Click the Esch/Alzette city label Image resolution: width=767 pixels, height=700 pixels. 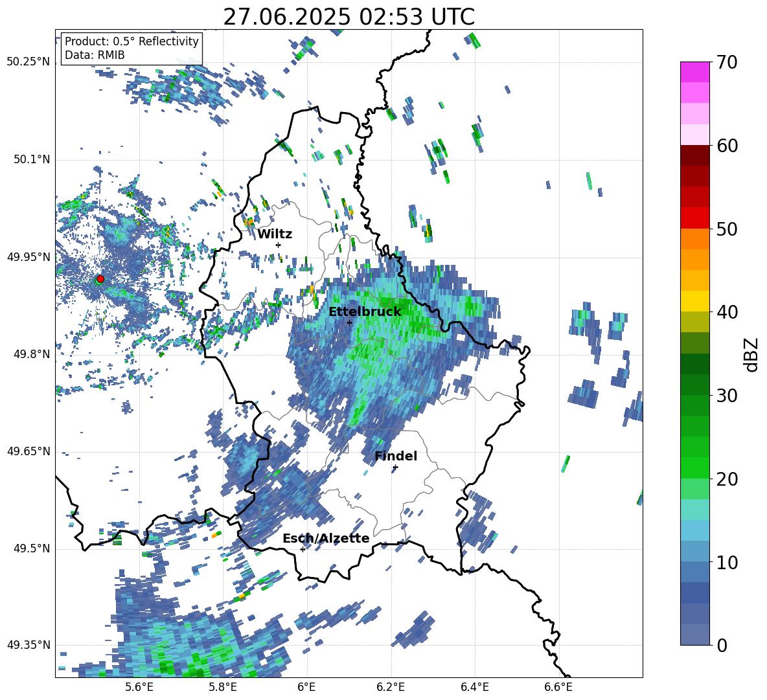coord(326,538)
